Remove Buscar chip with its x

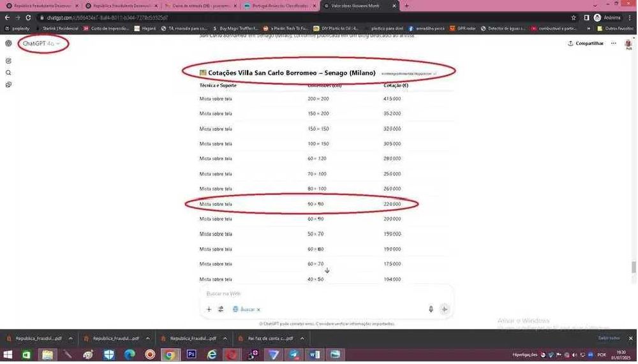(258, 310)
